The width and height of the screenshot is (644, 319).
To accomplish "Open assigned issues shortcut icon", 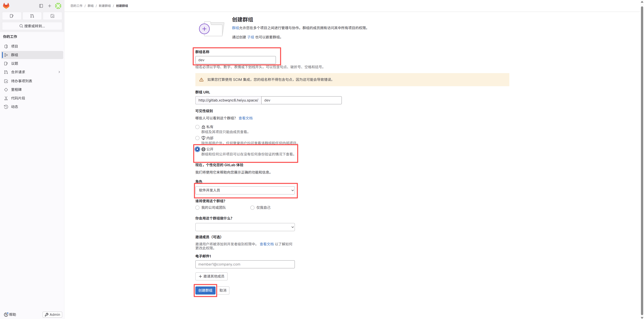I will (12, 16).
